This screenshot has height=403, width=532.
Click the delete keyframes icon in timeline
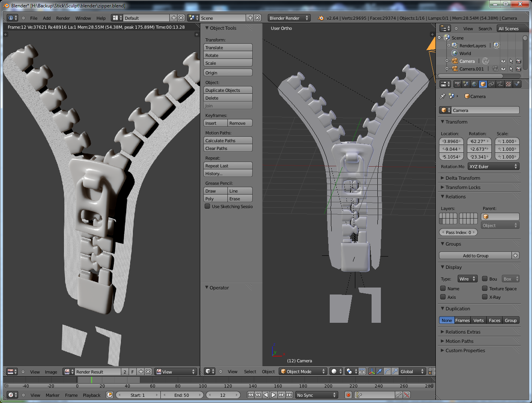click(406, 395)
